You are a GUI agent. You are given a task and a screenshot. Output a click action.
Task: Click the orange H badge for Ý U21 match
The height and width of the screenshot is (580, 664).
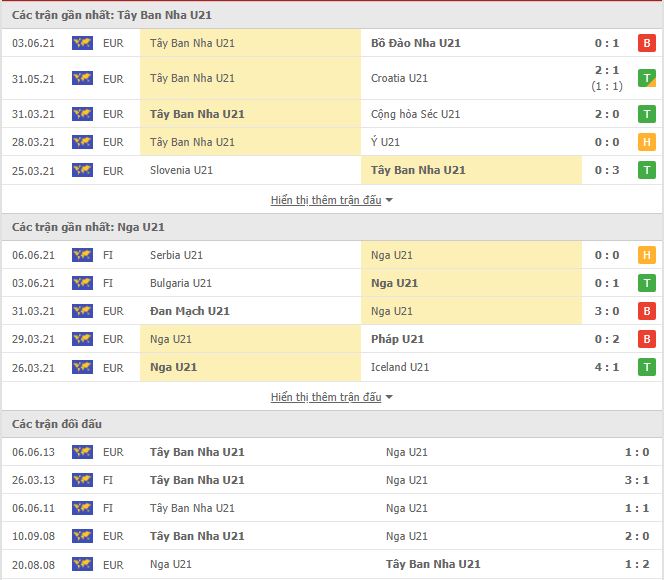tap(647, 142)
